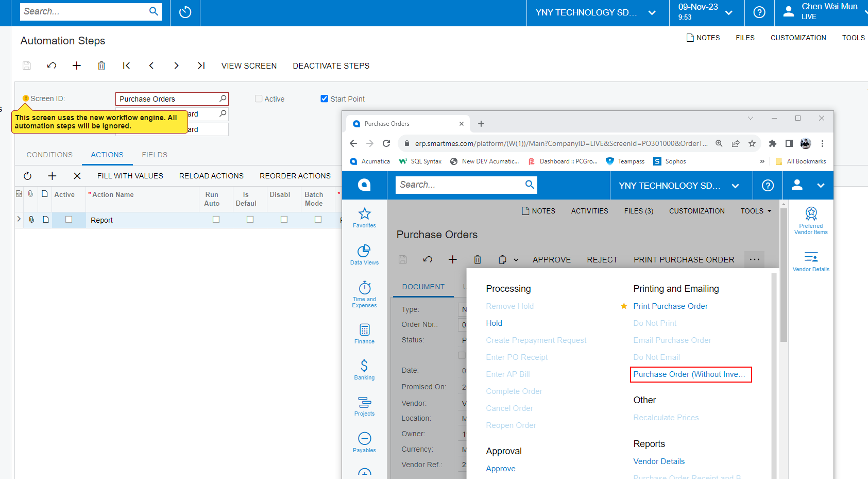This screenshot has width=868, height=479.
Task: Expand the YNY TECHNOLOGY company dropdown
Action: (x=652, y=13)
